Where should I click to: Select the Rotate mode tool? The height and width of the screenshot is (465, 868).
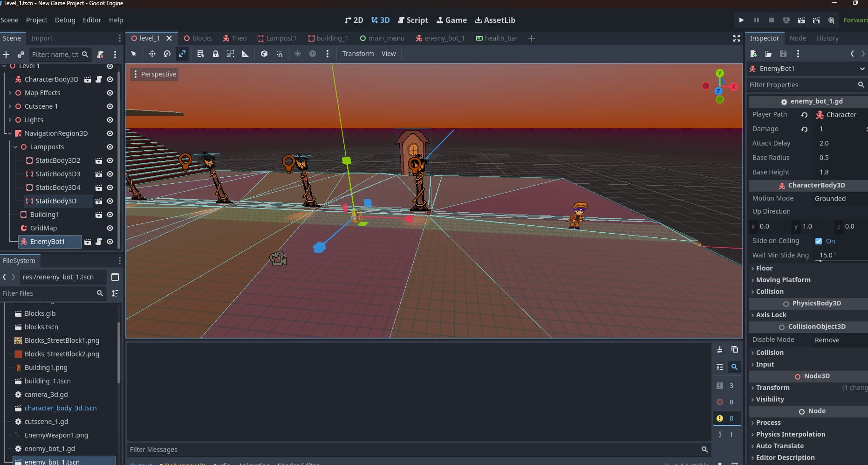point(167,54)
